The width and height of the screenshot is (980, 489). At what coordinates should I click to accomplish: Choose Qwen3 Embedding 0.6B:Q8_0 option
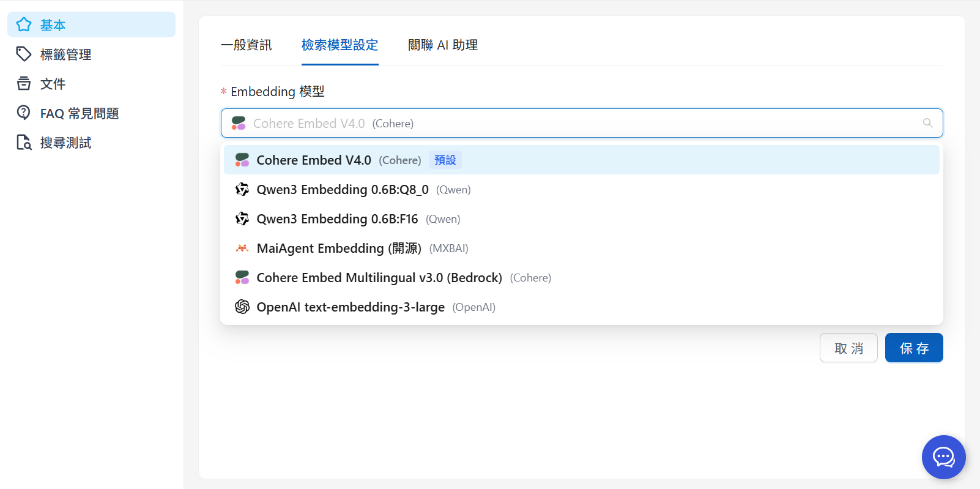pyautogui.click(x=343, y=190)
